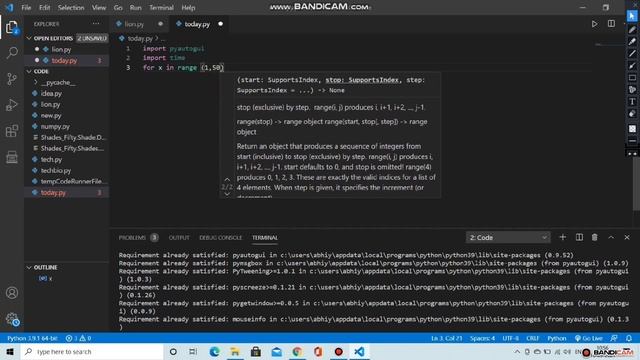Close the terminal panel

click(x=627, y=237)
